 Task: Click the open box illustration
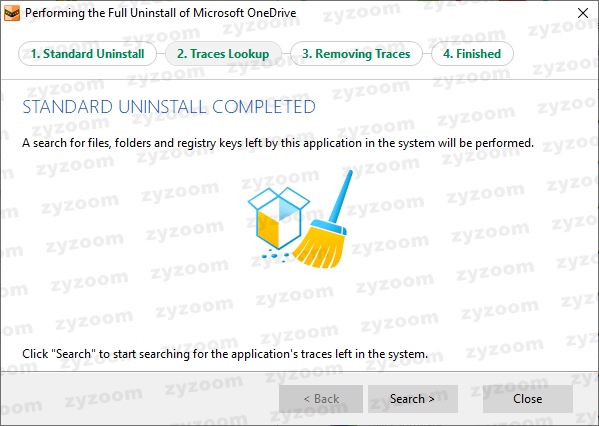click(278, 218)
